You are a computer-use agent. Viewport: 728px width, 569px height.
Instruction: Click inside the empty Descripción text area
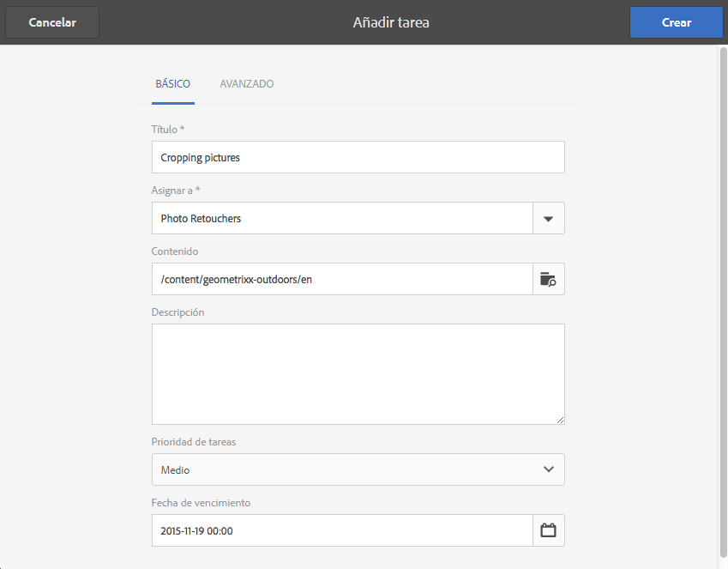[x=358, y=373]
